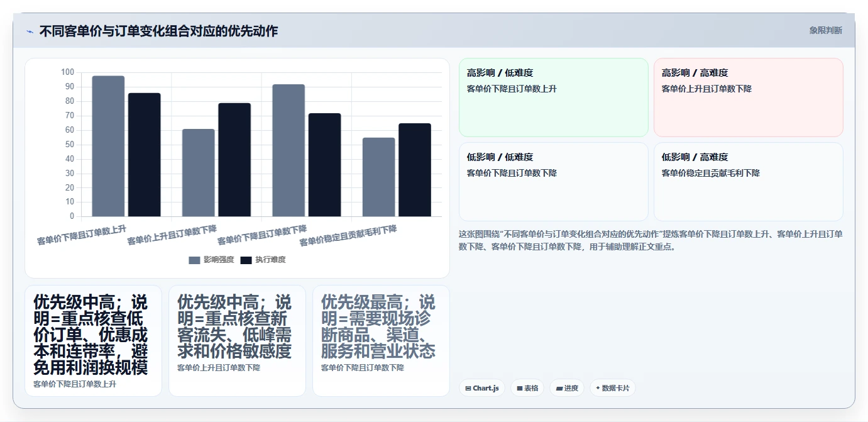Click the 进度 tag
The width and height of the screenshot is (868, 422).
tap(566, 388)
